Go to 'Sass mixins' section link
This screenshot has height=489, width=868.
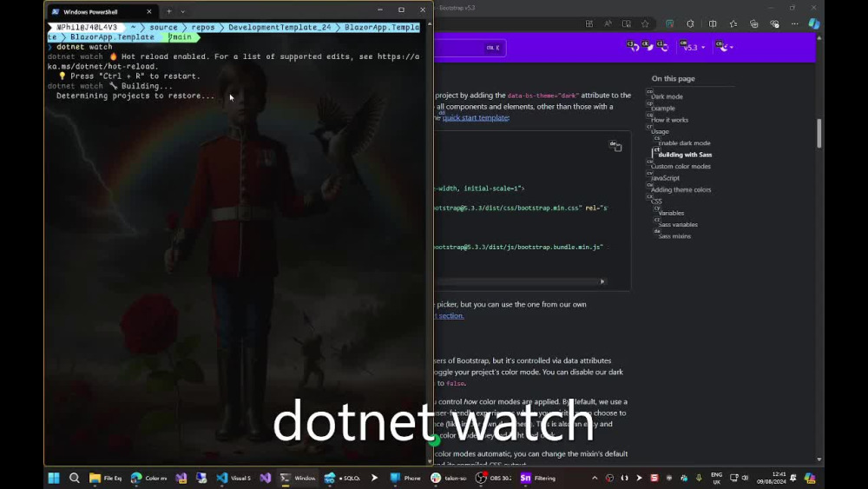(674, 236)
